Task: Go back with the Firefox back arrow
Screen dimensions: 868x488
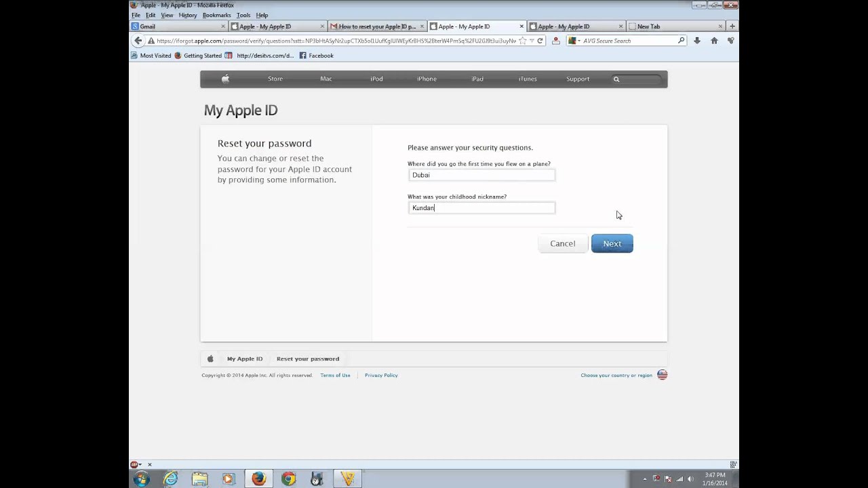Action: [x=138, y=41]
